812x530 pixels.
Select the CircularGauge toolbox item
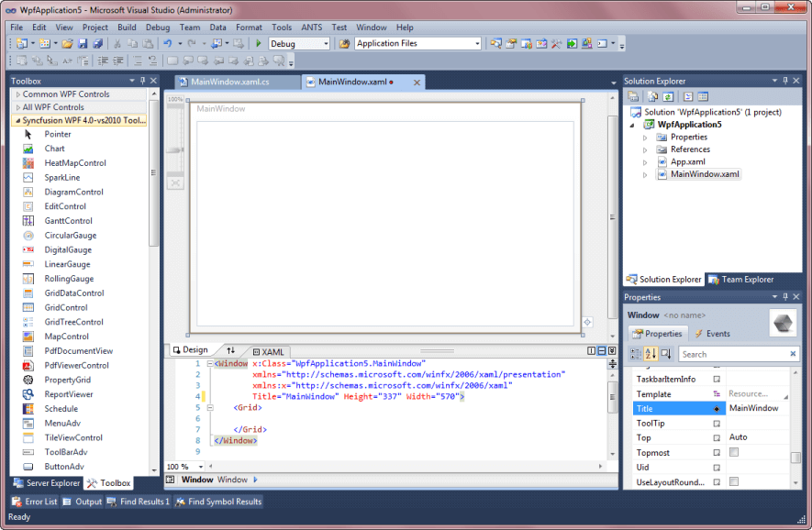click(x=71, y=236)
